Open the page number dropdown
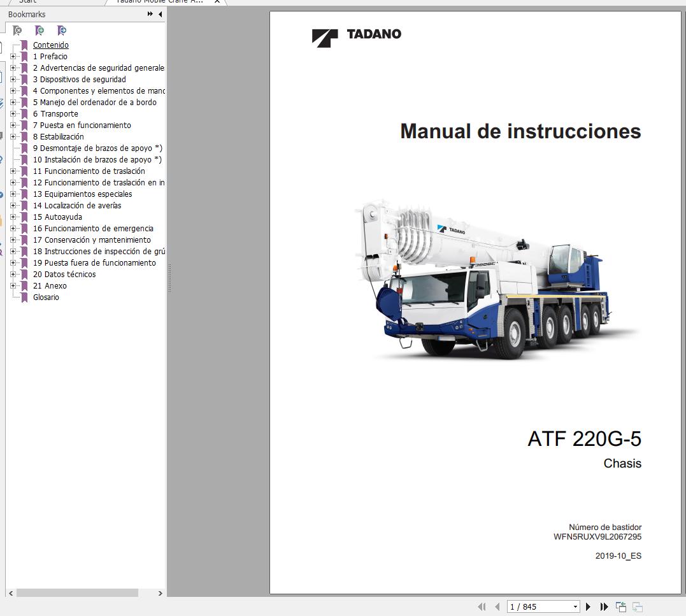The image size is (686, 616). click(x=574, y=606)
